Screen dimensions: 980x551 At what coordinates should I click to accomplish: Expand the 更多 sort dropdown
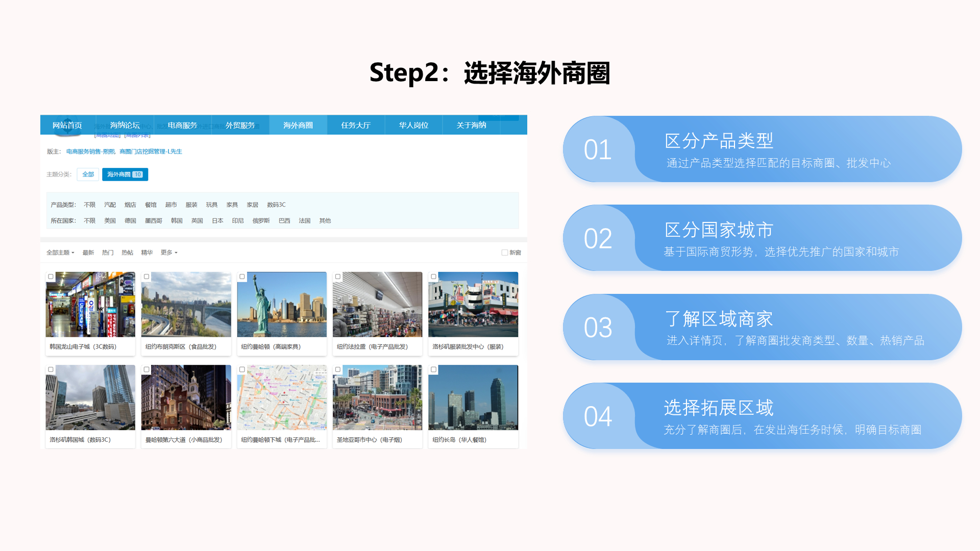pos(169,253)
